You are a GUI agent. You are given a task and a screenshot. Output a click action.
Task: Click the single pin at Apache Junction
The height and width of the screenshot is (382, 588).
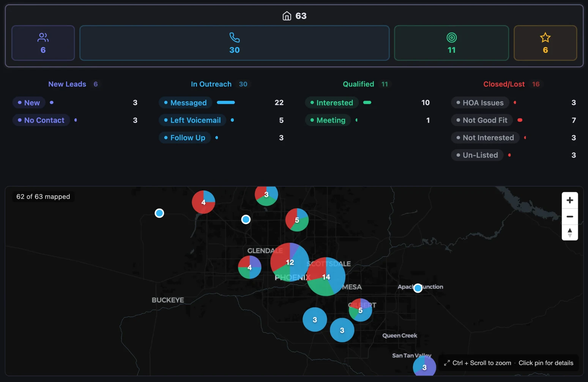point(418,288)
